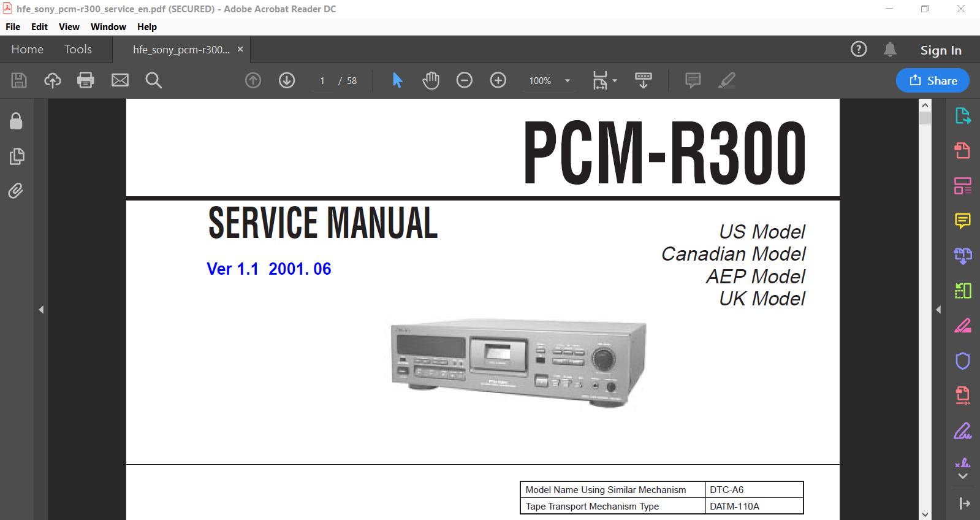The width and height of the screenshot is (980, 520).
Task: Click the 'Tape Transport Mechanism Type' cell
Action: point(613,507)
